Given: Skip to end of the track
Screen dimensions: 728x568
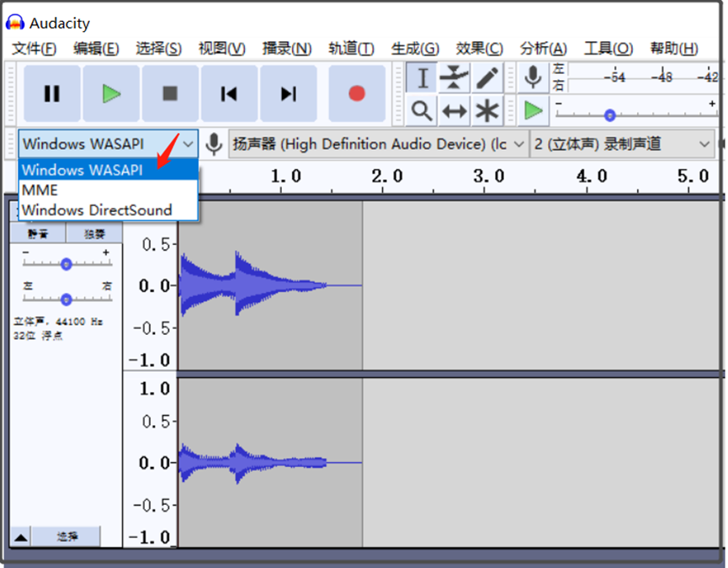Looking at the screenshot, I should 289,93.
